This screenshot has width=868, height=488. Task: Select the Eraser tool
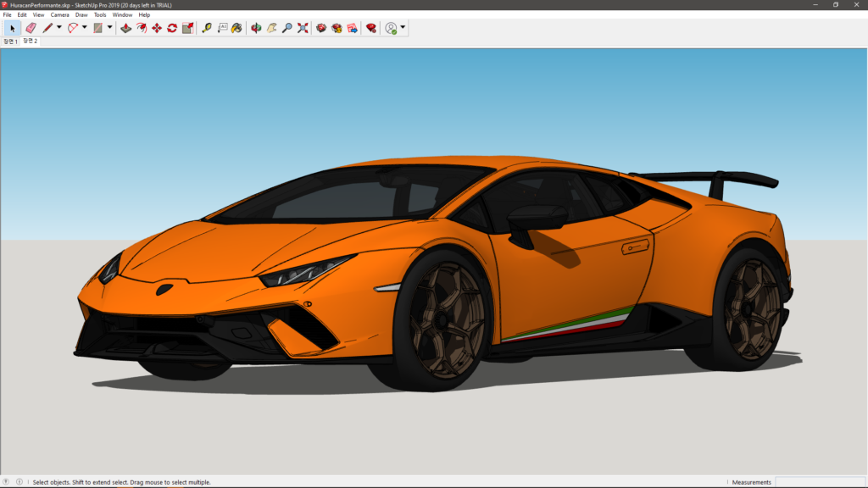31,28
